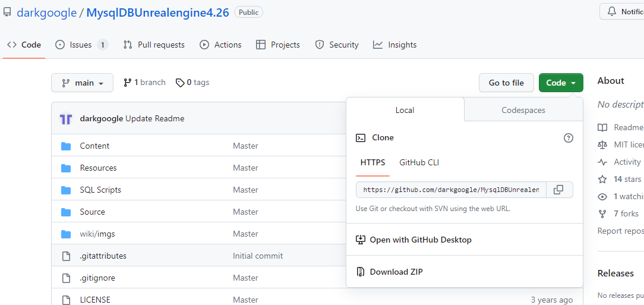
Task: Open the Content folder name
Action: 94,146
